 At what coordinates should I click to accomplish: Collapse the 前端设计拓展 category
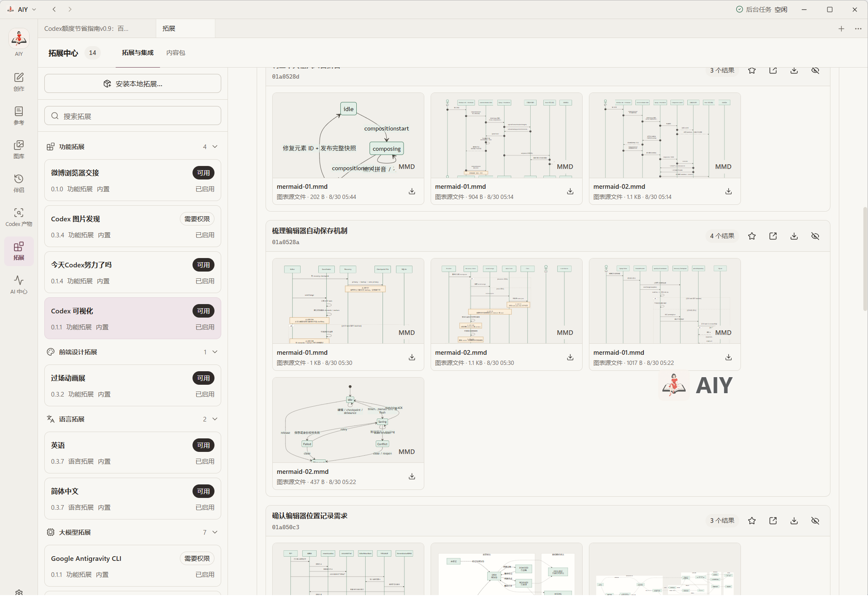pyautogui.click(x=215, y=352)
